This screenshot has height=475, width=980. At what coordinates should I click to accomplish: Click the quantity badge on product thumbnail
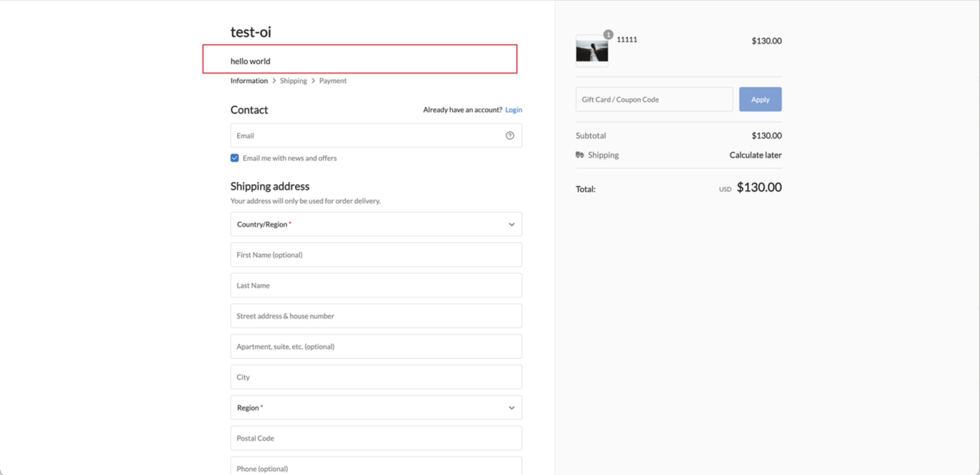pyautogui.click(x=608, y=35)
